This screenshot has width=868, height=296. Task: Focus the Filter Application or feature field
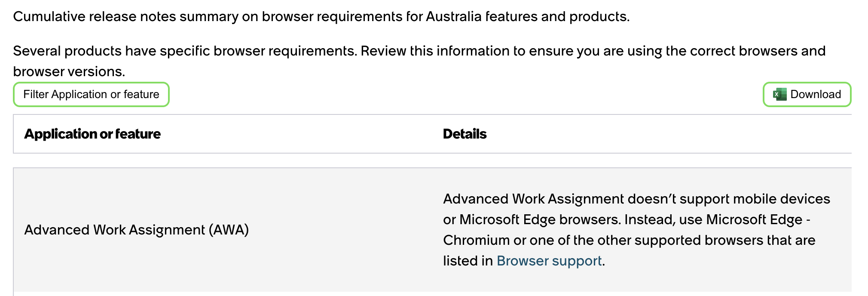point(91,94)
